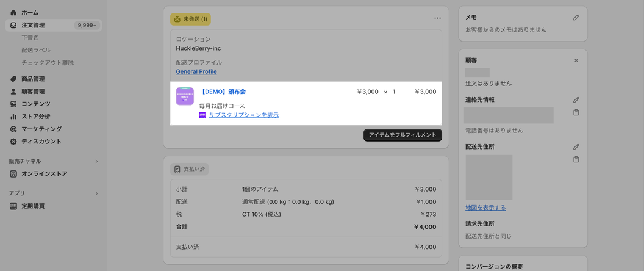644x271 pixels.
Task: Go to 注文管理 in the sidebar
Action: click(33, 25)
